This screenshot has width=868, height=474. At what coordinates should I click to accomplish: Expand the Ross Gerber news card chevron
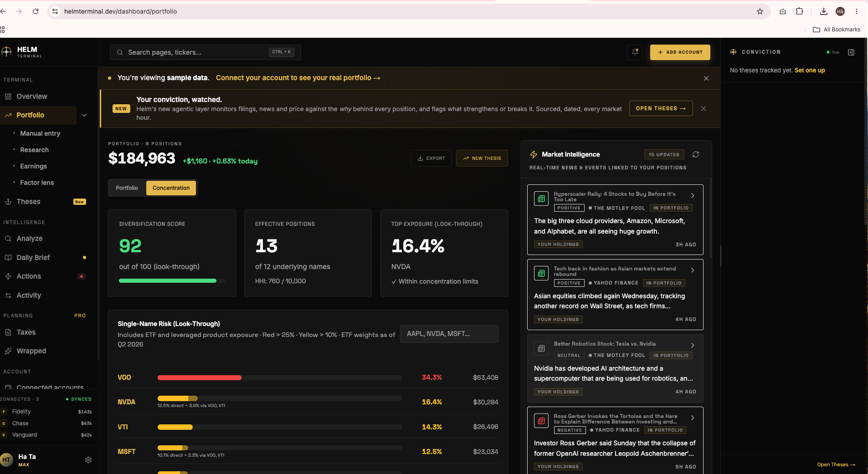point(693,418)
